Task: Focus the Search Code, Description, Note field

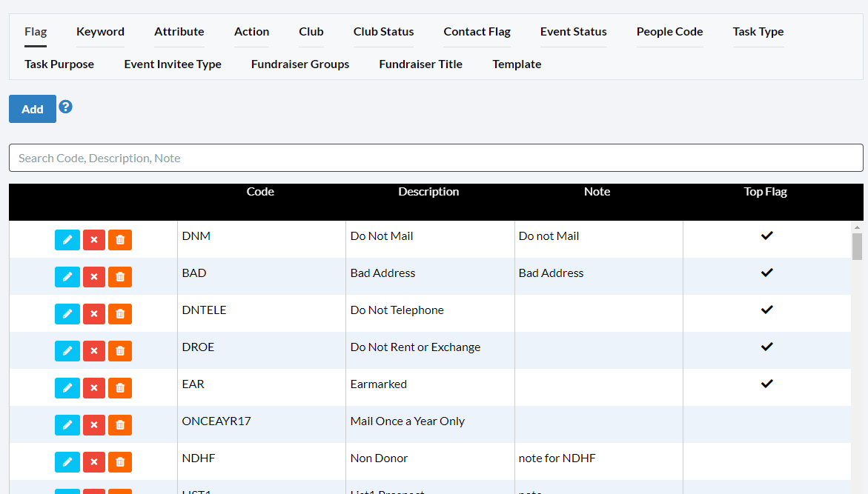Action: point(436,158)
